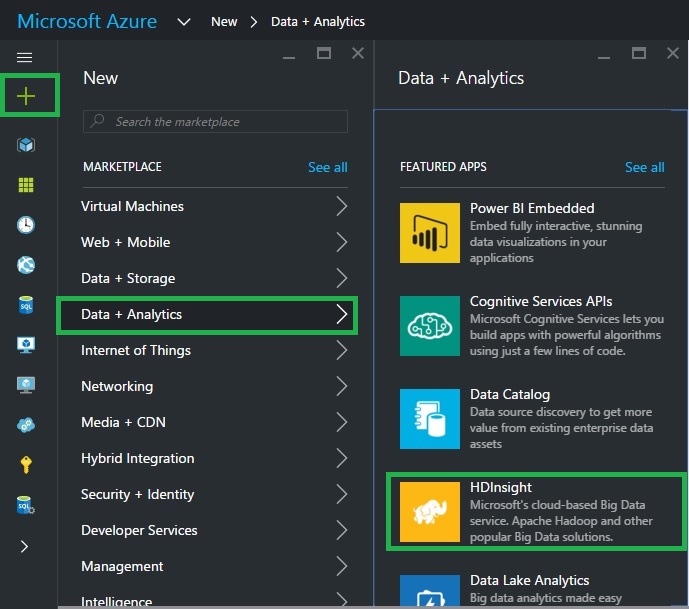The width and height of the screenshot is (689, 609).
Task: Click See all next to Featured Apps
Action: point(644,167)
